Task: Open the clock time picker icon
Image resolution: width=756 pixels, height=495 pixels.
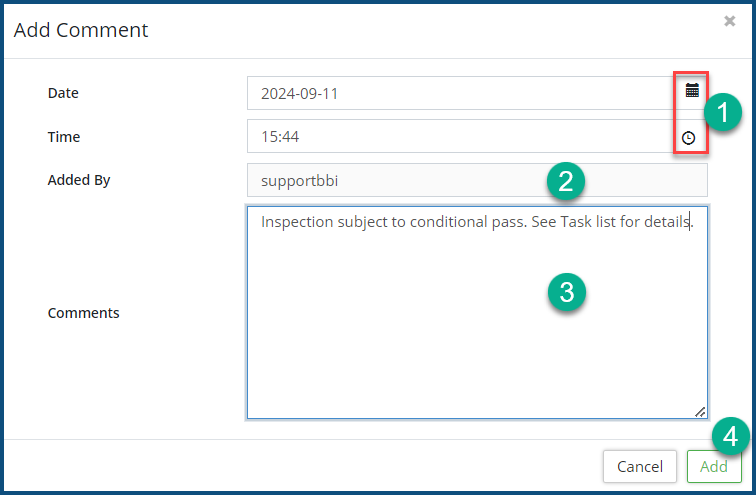Action: pyautogui.click(x=689, y=138)
